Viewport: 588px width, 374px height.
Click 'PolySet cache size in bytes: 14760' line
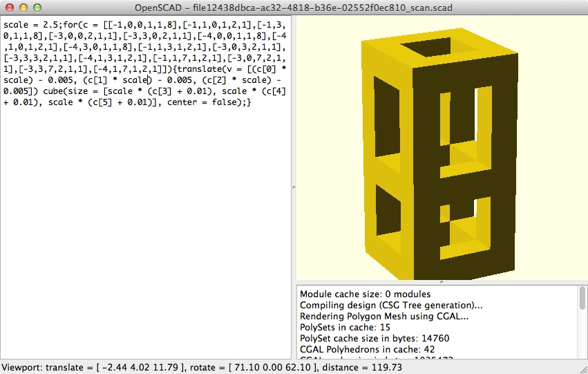[x=374, y=338]
